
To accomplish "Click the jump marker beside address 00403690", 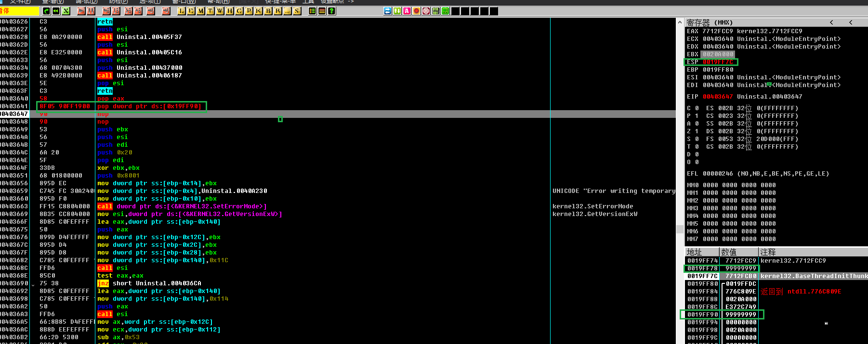I will 33,284.
